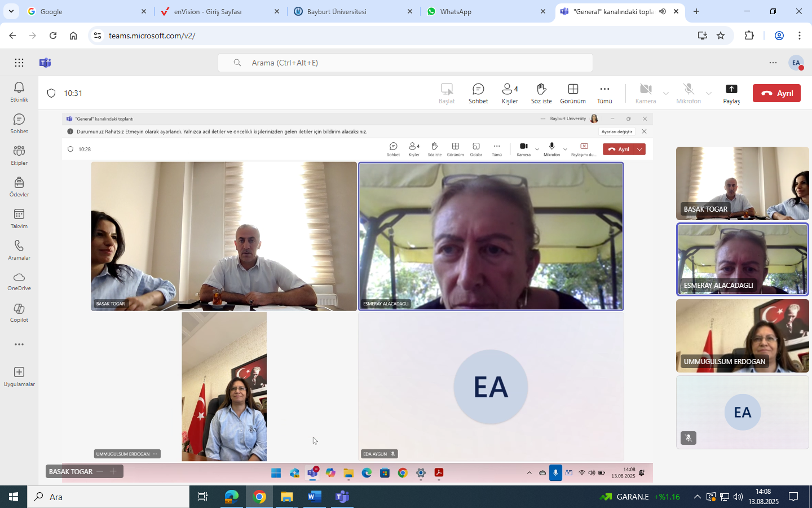This screenshot has width=812, height=508.
Task: Expand the Mikrofon options dropdown arrow
Action: (709, 93)
